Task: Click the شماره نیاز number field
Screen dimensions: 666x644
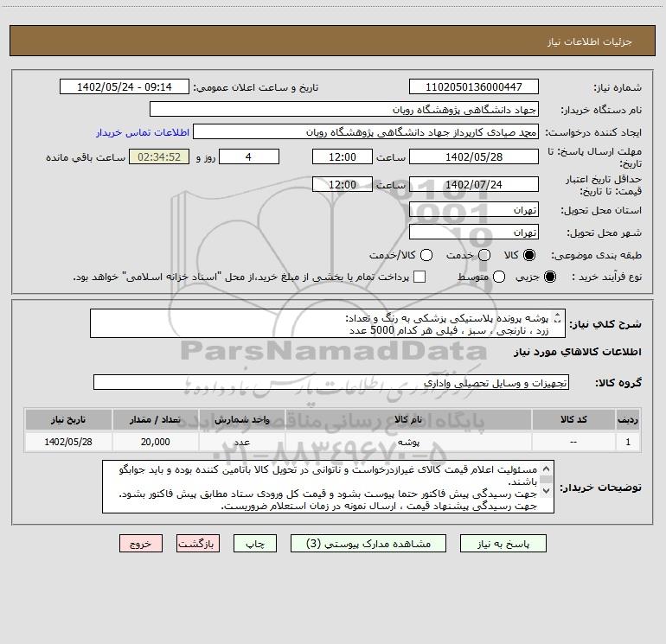Action: click(x=474, y=86)
